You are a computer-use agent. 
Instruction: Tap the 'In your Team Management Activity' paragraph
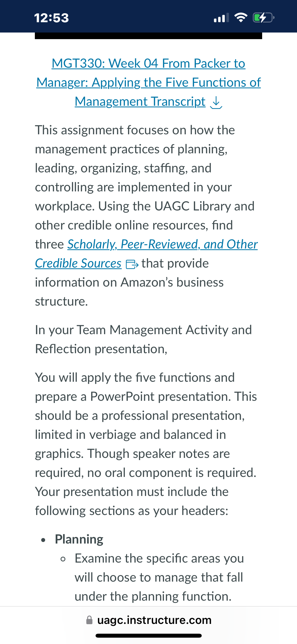click(143, 339)
